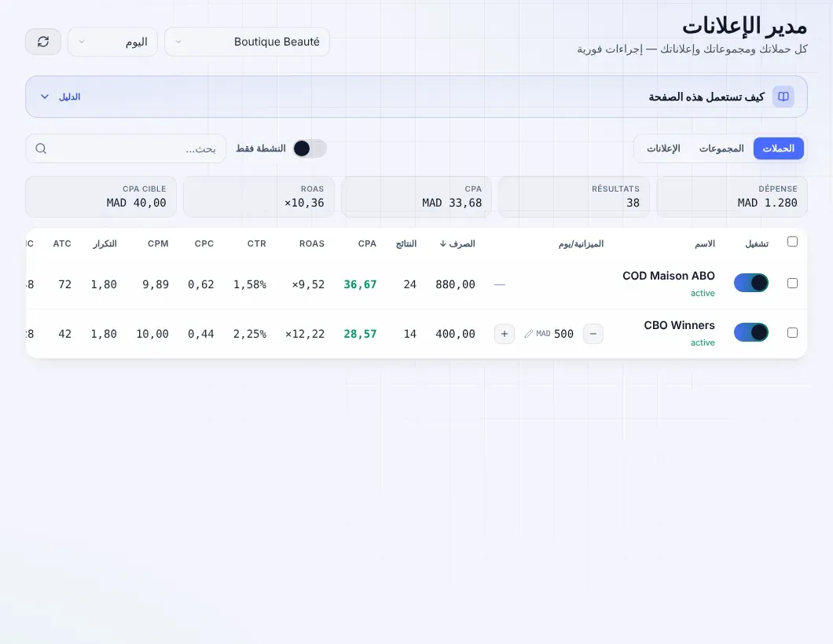Click in the بحث search field
The image size is (833, 644).
[x=126, y=148]
